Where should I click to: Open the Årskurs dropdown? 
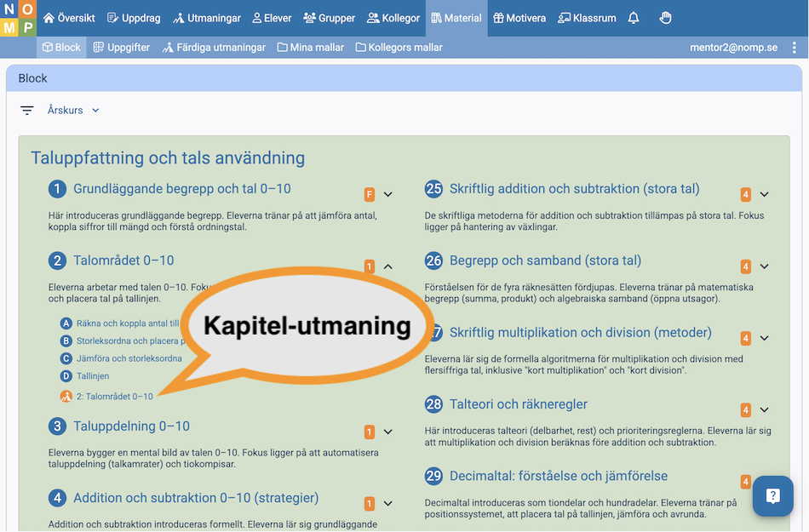[x=73, y=111]
